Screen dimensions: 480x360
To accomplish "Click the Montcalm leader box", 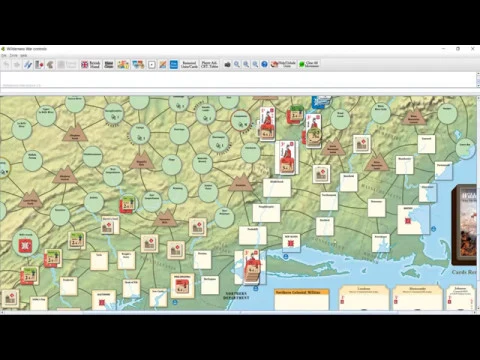I will (x=417, y=298).
